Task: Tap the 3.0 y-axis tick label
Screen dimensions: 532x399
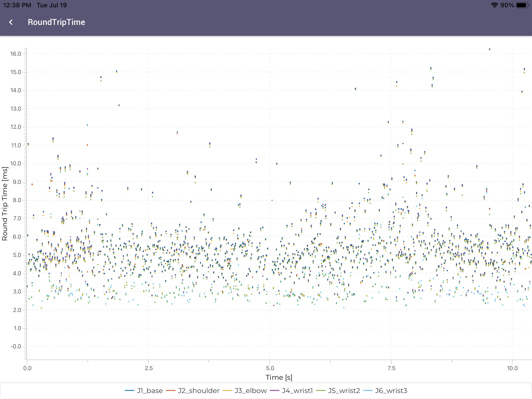Action: (17, 291)
